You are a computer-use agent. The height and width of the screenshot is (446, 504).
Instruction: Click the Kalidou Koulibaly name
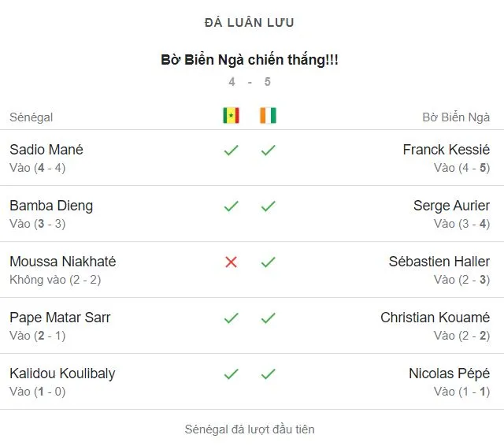pyautogui.click(x=62, y=374)
